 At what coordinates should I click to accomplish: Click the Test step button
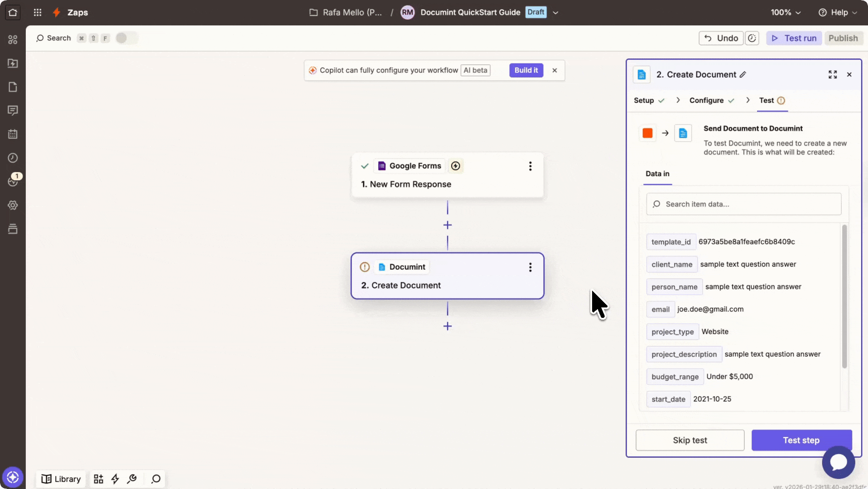pos(801,440)
